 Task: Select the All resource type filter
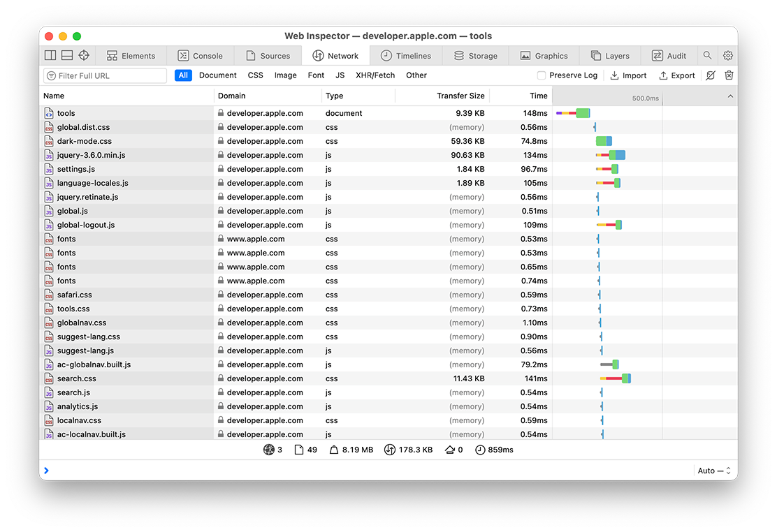click(183, 75)
